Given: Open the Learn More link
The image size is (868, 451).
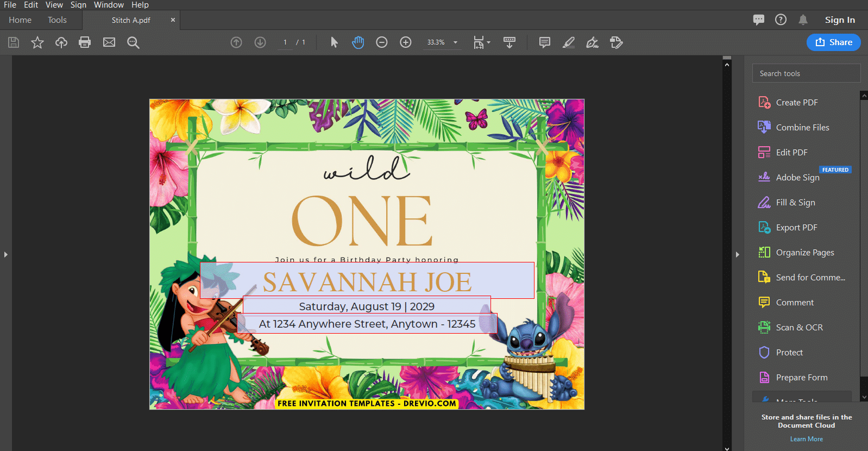Looking at the screenshot, I should (x=806, y=439).
